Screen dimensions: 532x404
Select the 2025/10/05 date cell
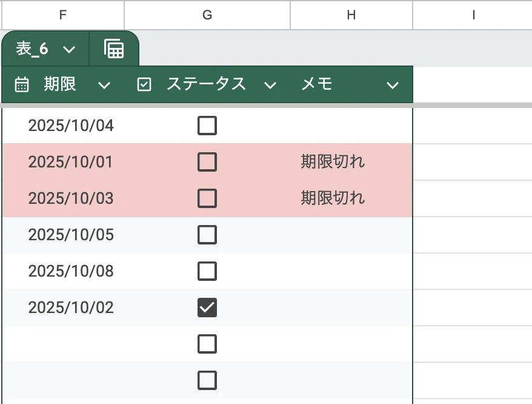click(x=64, y=235)
